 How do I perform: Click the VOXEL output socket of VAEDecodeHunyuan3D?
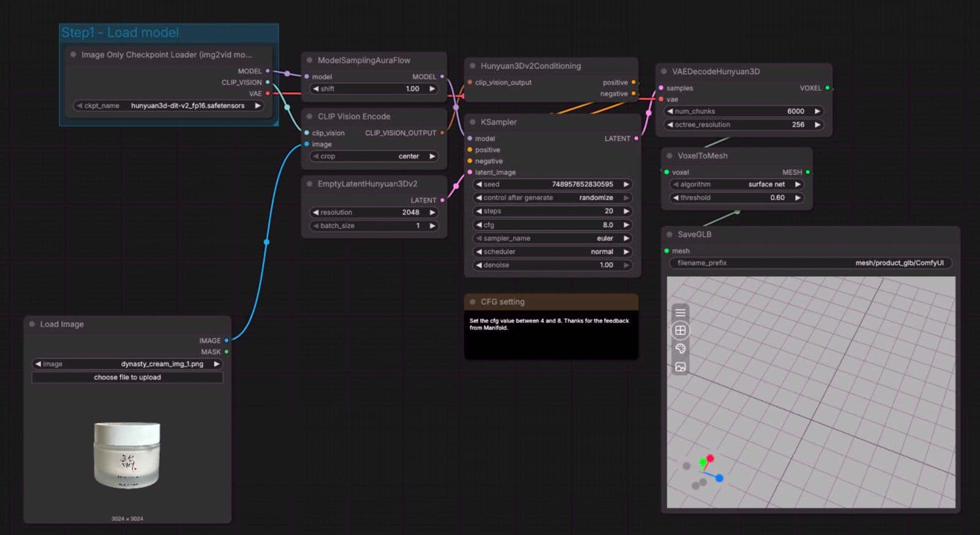coord(827,88)
